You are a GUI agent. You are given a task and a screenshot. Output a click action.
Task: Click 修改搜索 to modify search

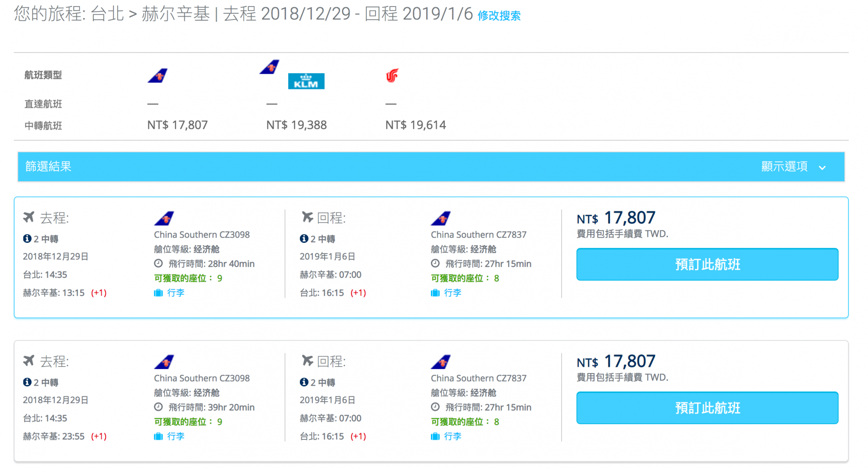pyautogui.click(x=499, y=16)
